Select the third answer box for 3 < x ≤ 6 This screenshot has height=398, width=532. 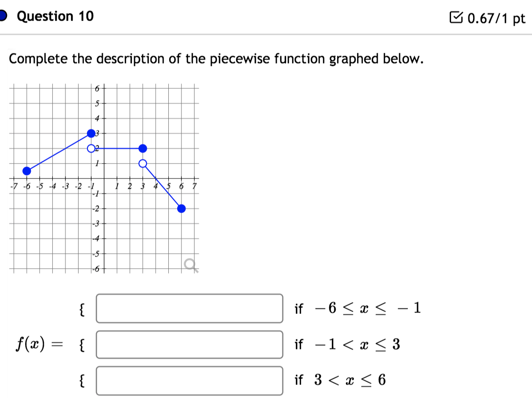[189, 381]
